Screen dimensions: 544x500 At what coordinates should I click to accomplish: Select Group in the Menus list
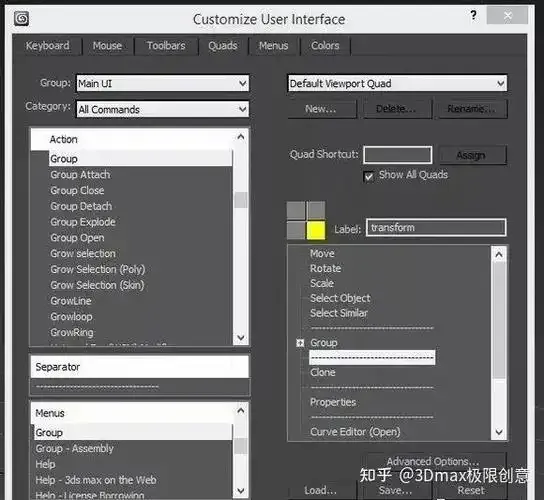point(133,433)
